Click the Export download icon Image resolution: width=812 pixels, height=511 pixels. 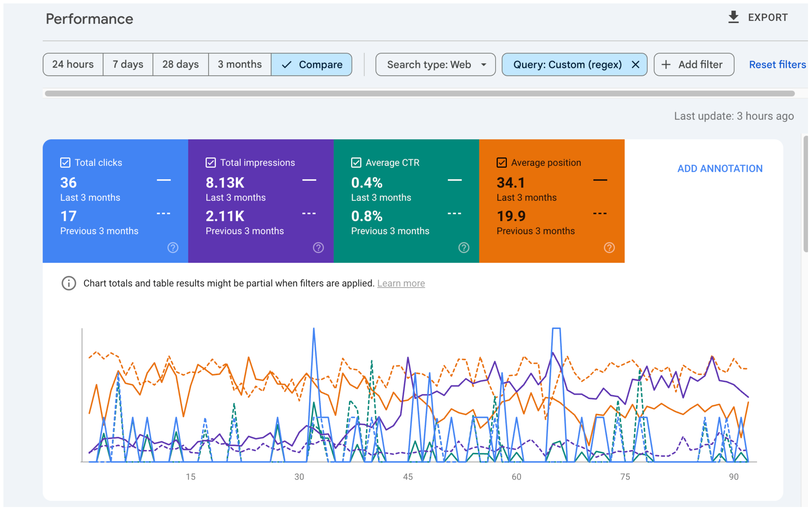coord(733,17)
